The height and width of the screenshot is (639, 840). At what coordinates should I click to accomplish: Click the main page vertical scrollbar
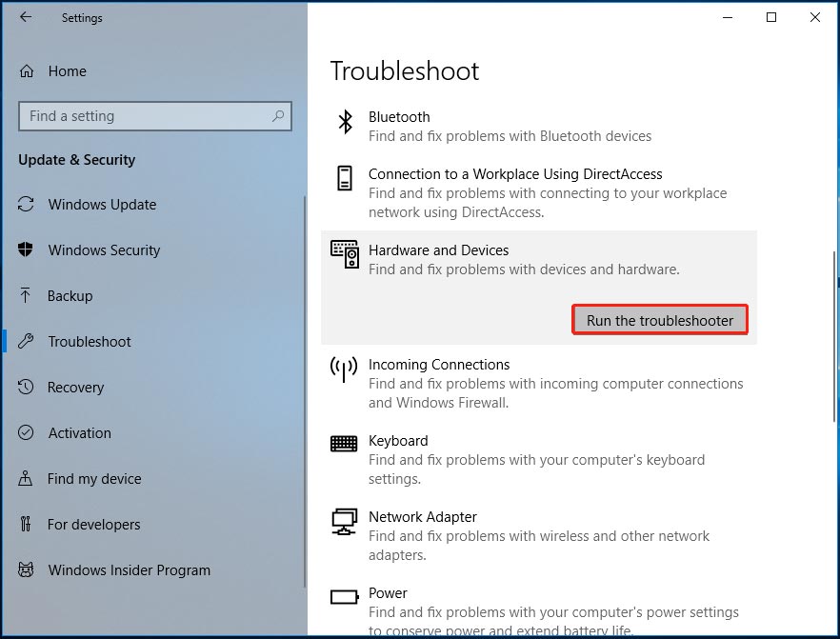point(834,336)
